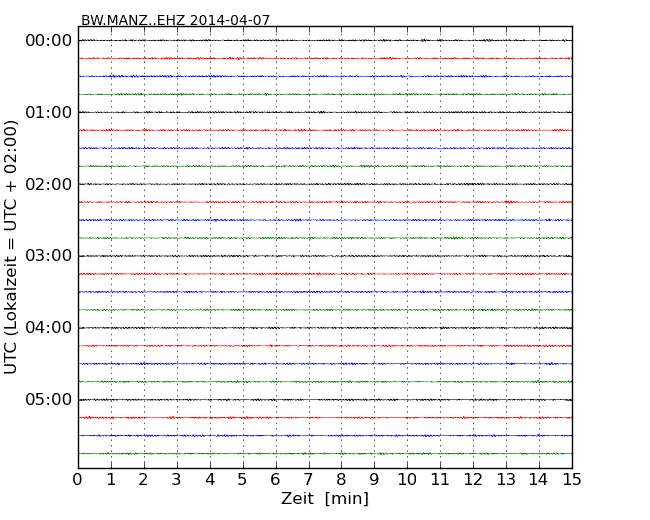
Task: Select the green trace just above 02:00
Action: tap(325, 166)
